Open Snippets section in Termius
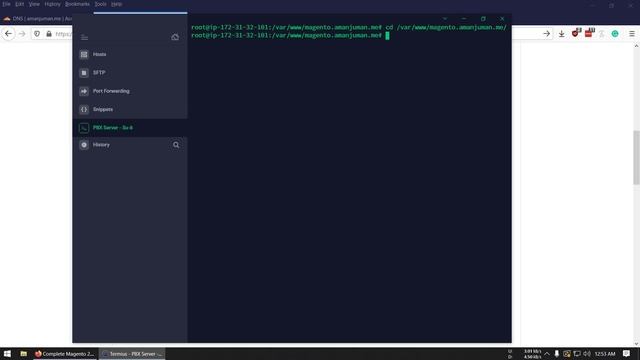 130,109
